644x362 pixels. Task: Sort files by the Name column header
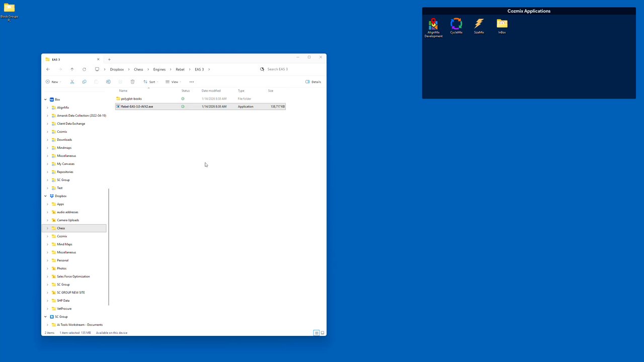pos(123,91)
